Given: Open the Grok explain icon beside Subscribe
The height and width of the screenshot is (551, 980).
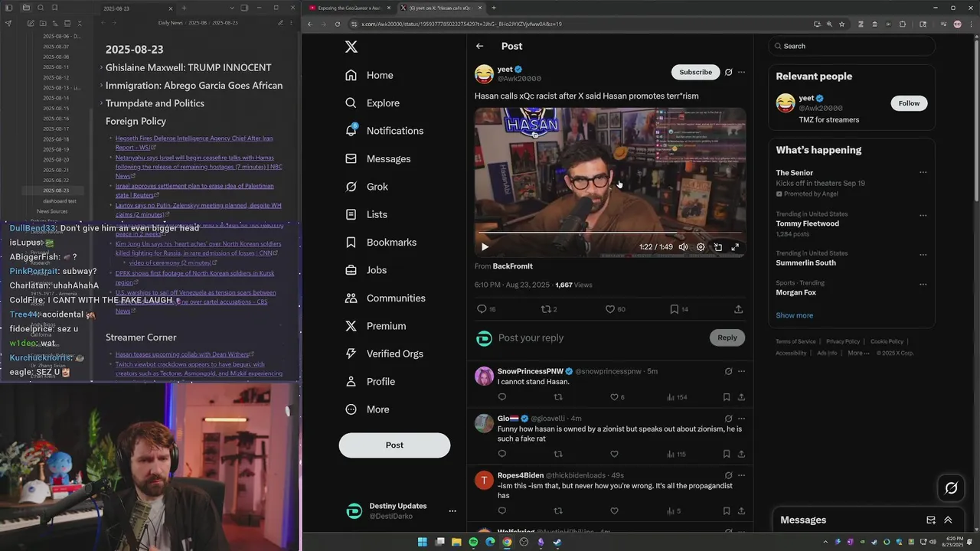Looking at the screenshot, I should [728, 72].
